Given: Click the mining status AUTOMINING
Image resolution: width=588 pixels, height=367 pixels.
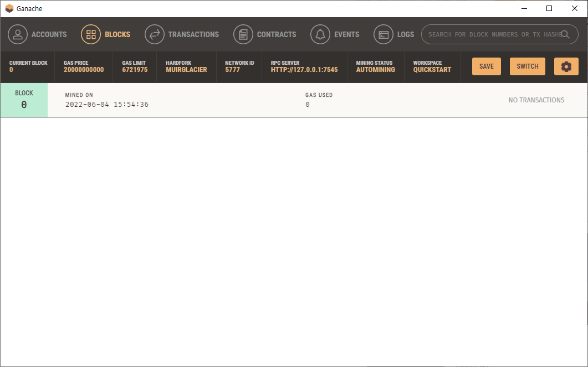Looking at the screenshot, I should pos(375,70).
